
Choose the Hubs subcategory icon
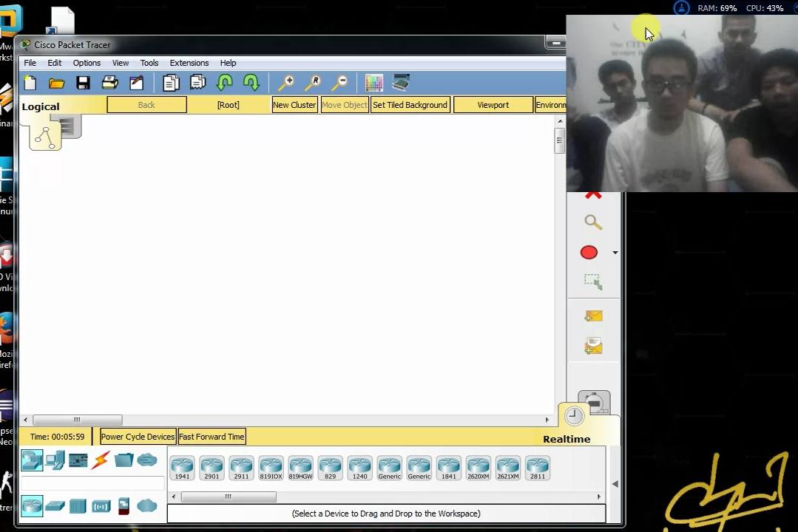(78, 506)
